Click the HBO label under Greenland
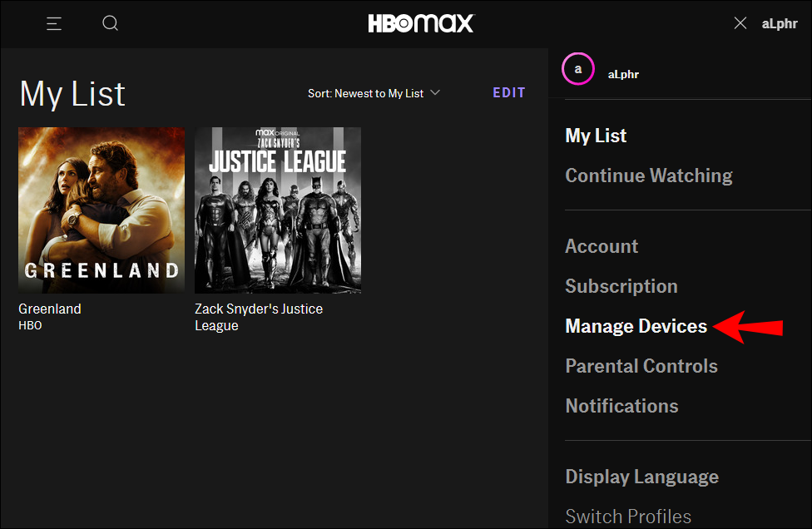 tap(30, 325)
